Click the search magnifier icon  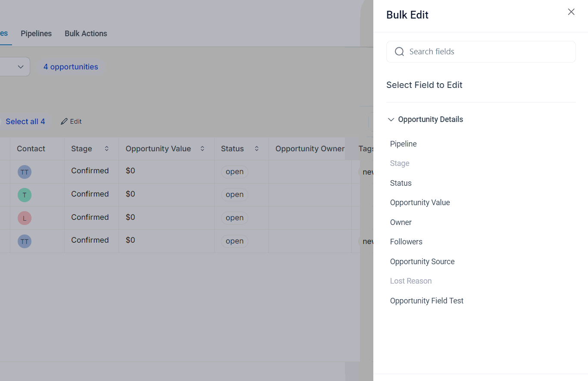[x=400, y=52]
